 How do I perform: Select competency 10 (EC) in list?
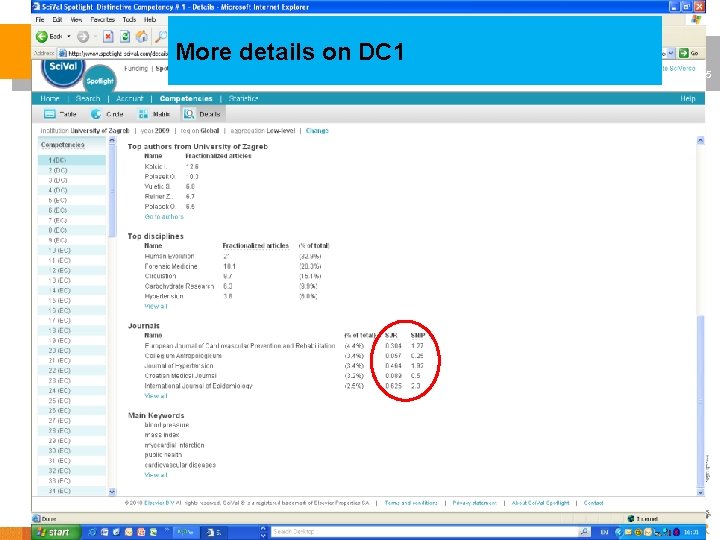coord(72,250)
